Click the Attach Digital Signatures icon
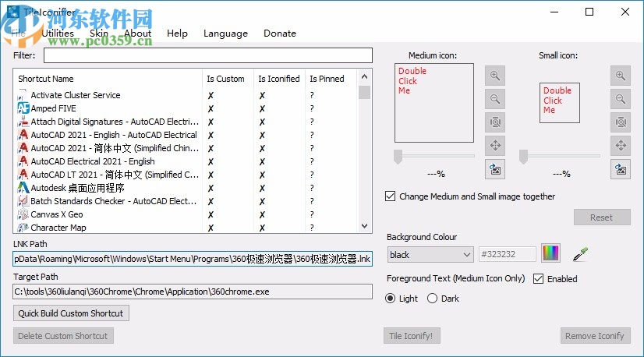 pyautogui.click(x=23, y=122)
